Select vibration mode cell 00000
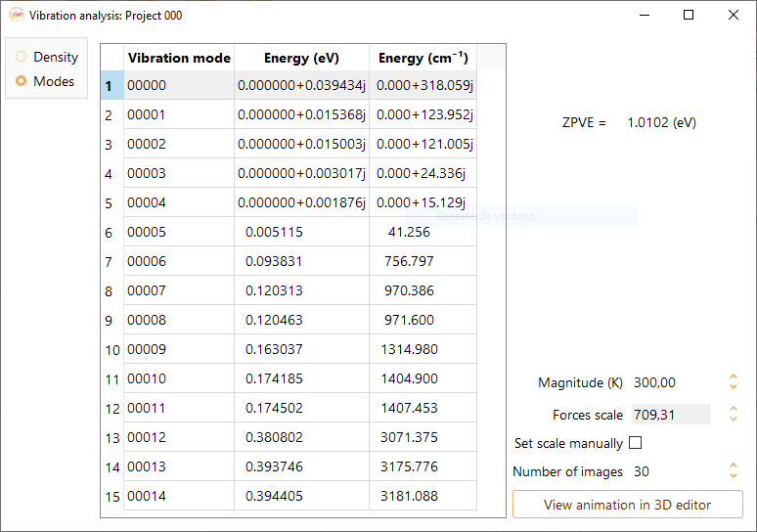 tap(179, 85)
